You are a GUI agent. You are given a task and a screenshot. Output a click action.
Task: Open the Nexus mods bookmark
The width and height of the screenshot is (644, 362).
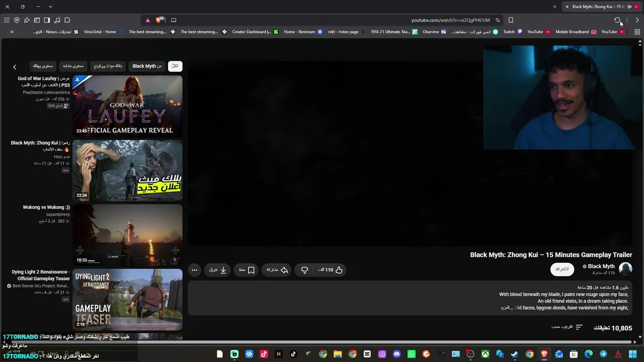[55, 32]
